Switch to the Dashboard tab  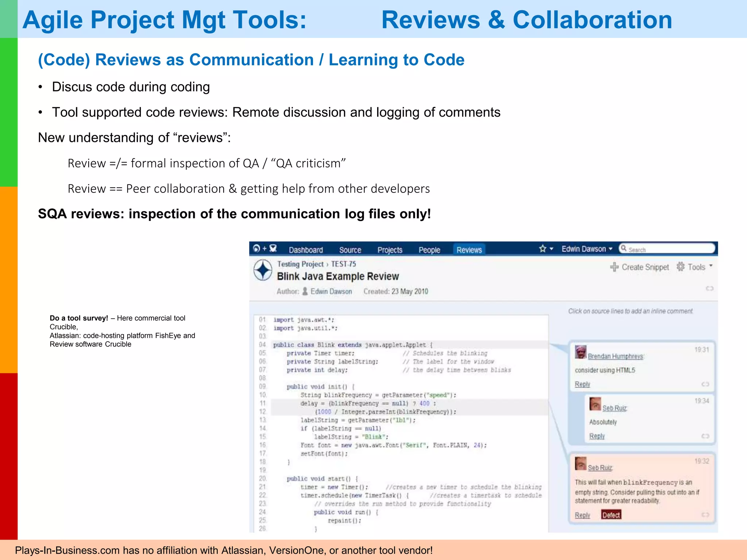306,250
